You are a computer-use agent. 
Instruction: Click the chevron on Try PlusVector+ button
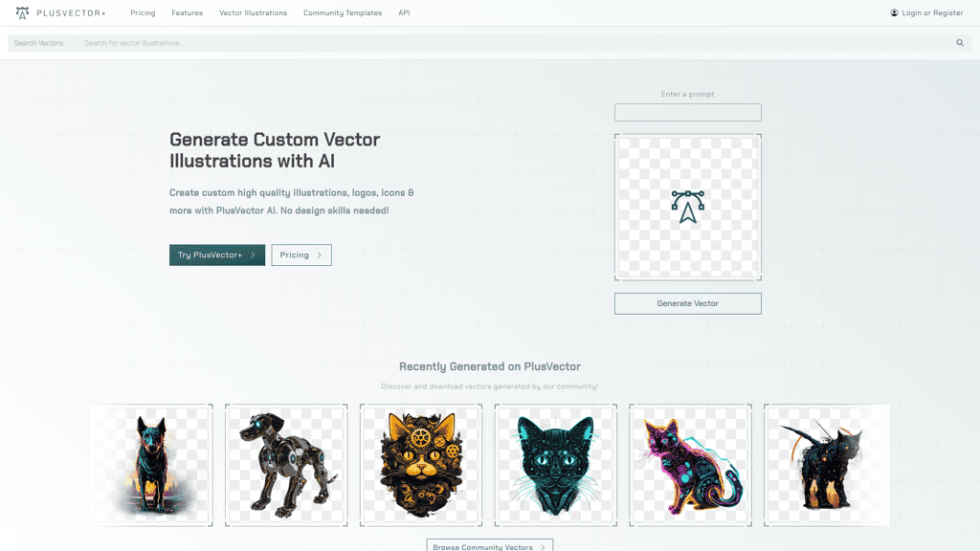pyautogui.click(x=253, y=254)
